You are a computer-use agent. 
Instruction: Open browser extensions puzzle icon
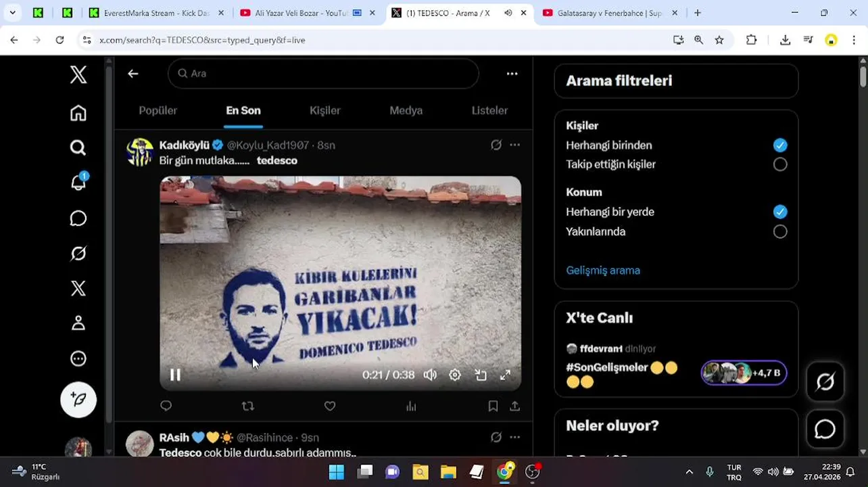click(x=751, y=40)
